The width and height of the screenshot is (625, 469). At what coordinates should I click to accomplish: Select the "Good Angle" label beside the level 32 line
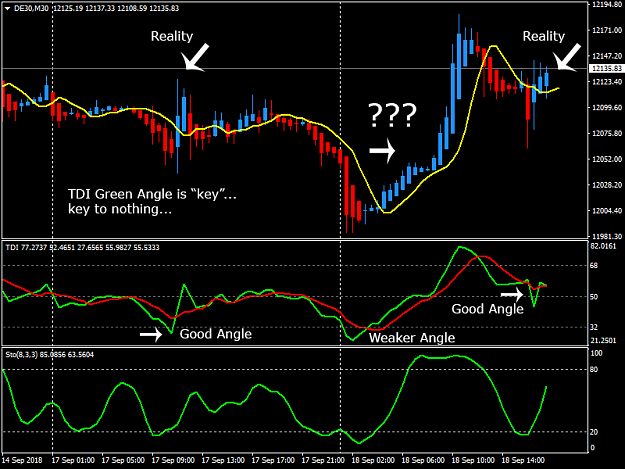coord(216,334)
